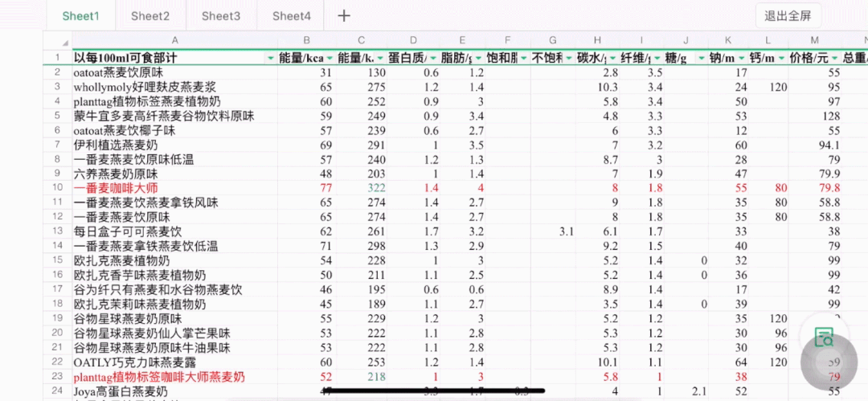868x401 pixels.
Task: Switch to Sheet3 tab
Action: (221, 16)
